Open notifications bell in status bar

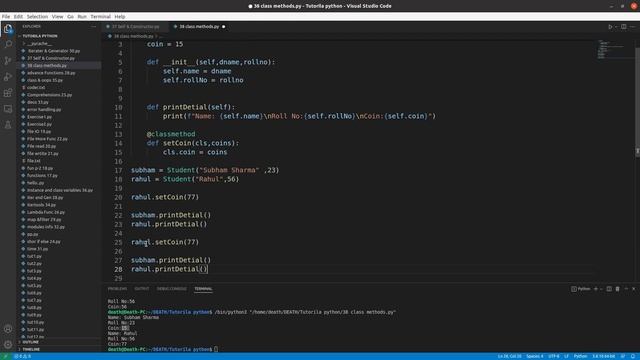[633, 356]
